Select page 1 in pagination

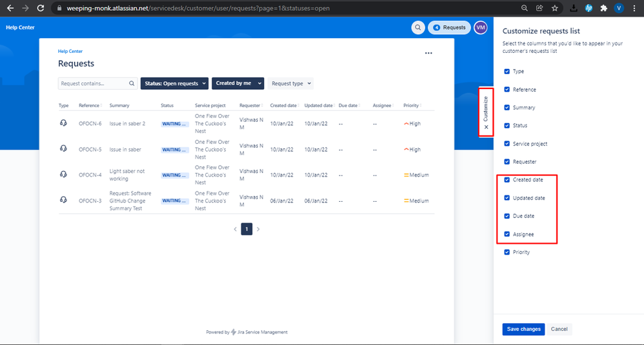247,229
